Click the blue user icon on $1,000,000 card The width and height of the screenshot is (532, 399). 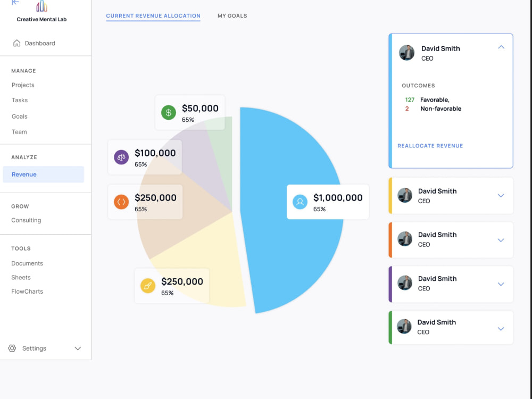point(300,202)
